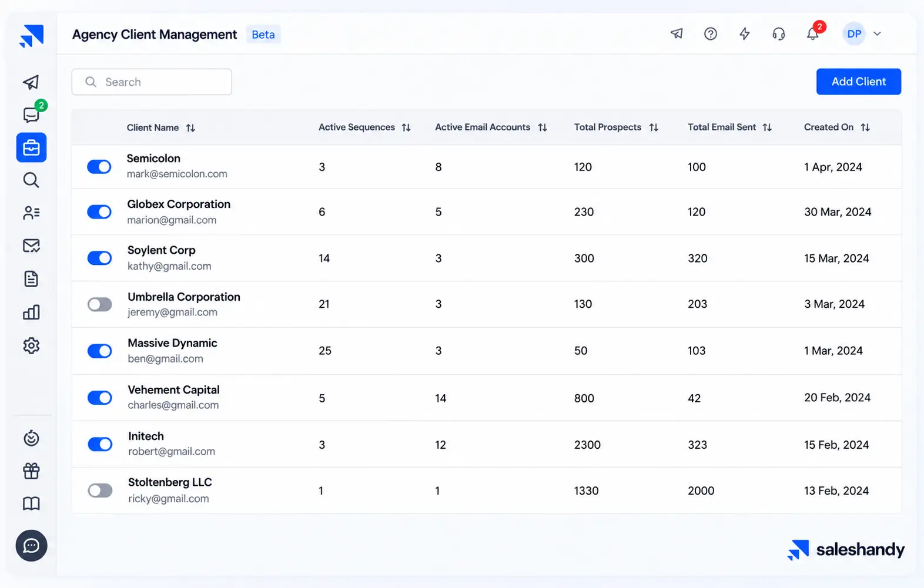Open the prospects people list icon
924x588 pixels.
coord(31,213)
